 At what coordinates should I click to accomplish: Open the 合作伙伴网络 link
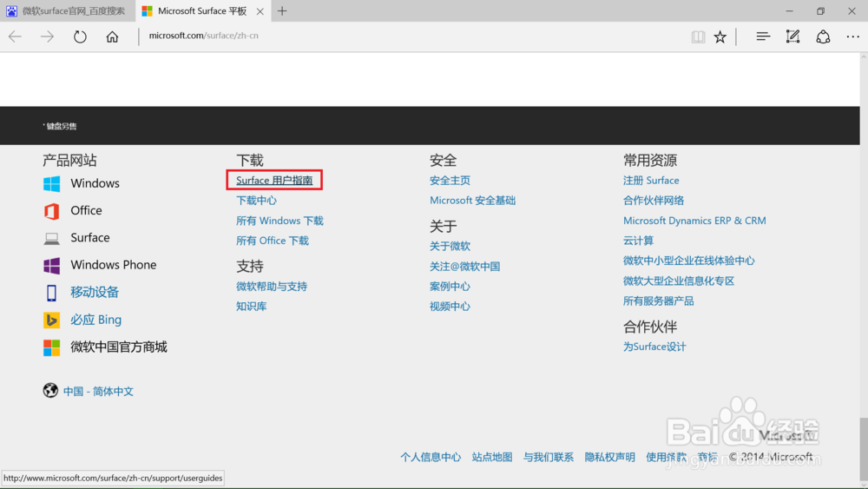(x=654, y=201)
